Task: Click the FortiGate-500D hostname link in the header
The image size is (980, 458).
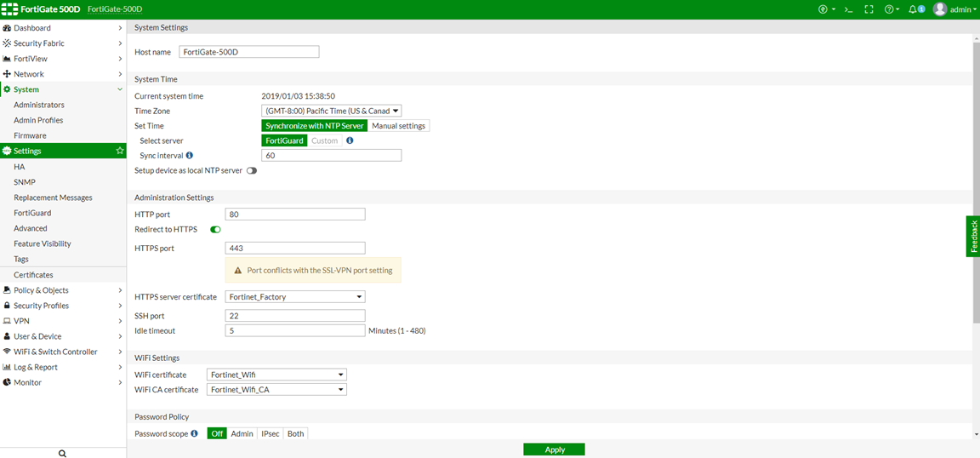Action: tap(114, 9)
